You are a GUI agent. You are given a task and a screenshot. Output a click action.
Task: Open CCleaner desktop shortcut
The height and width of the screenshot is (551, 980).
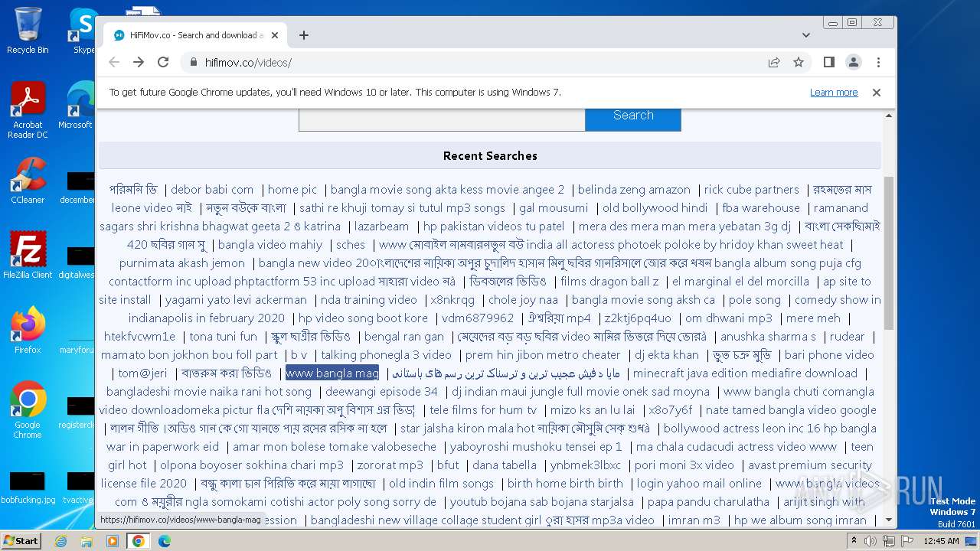coord(28,181)
